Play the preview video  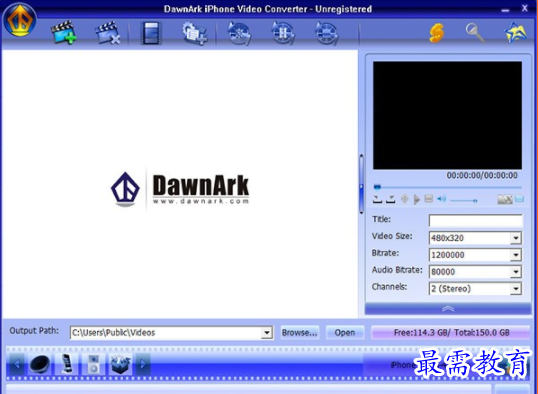click(417, 199)
